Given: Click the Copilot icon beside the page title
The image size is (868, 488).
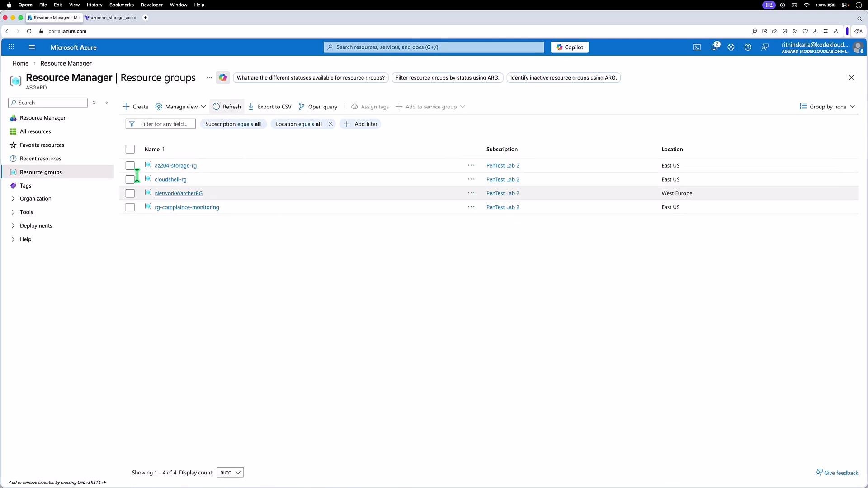Looking at the screenshot, I should pyautogui.click(x=223, y=78).
